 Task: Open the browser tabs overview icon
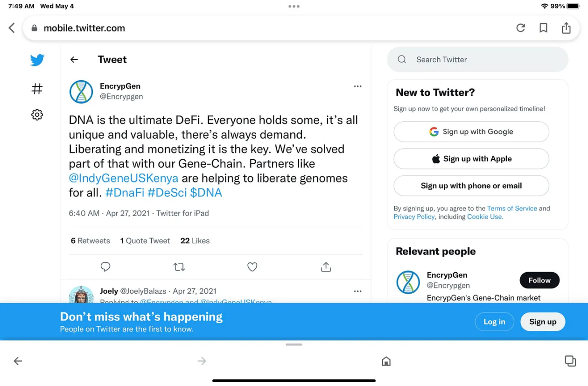click(x=570, y=361)
